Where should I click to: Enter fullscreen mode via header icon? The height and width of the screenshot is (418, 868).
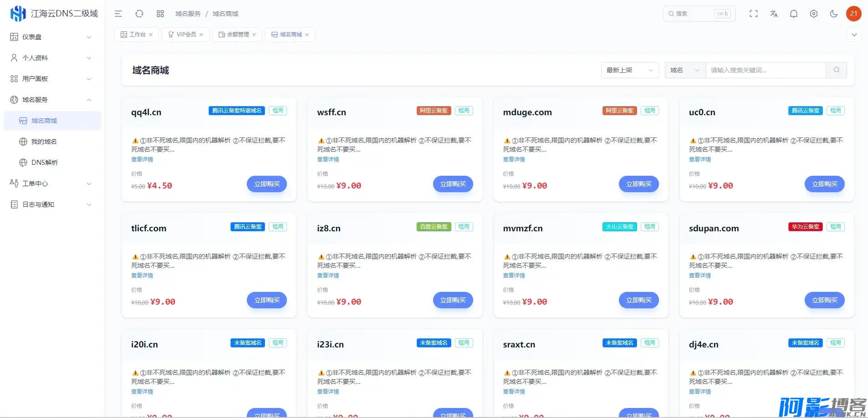tap(754, 14)
